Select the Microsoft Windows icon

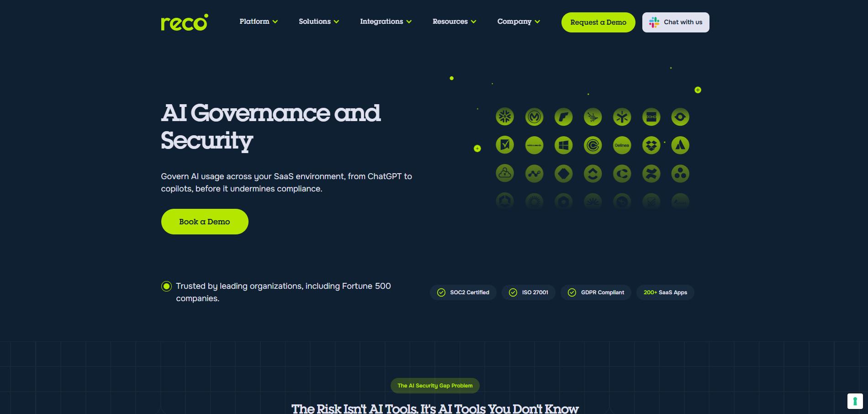[563, 145]
